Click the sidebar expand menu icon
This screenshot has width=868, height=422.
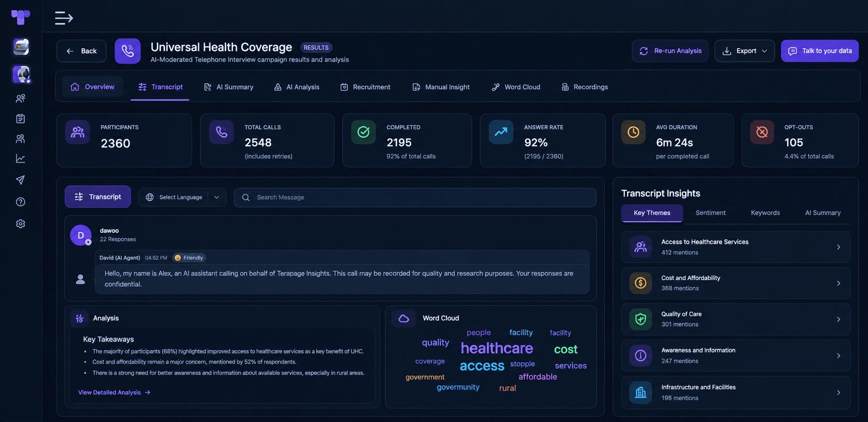[x=64, y=18]
